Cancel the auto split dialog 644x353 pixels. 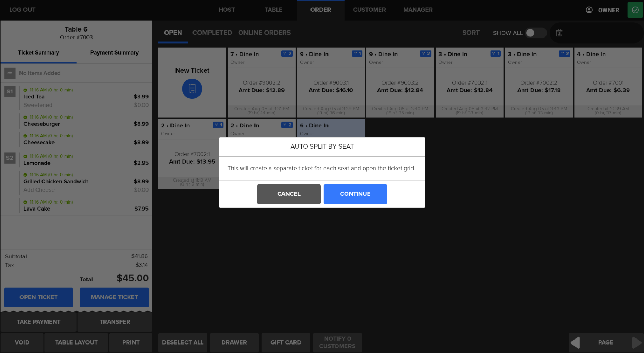[289, 194]
